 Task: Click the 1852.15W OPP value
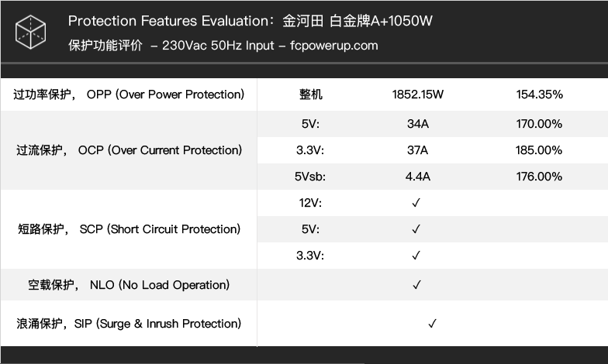coord(417,94)
